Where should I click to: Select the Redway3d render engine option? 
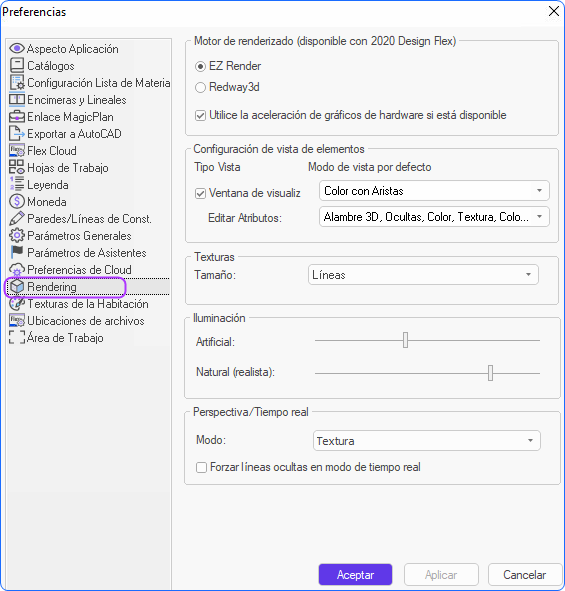200,87
